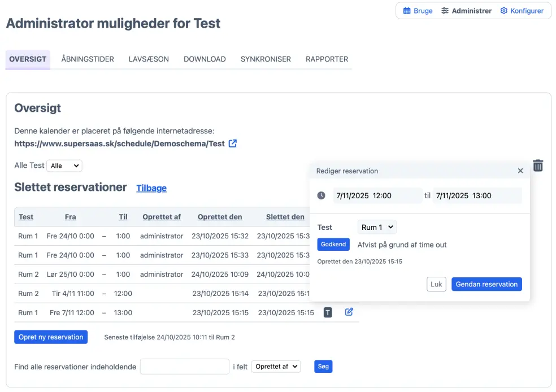Click Opret ny reservation button
This screenshot has height=392, width=556.
coord(51,337)
